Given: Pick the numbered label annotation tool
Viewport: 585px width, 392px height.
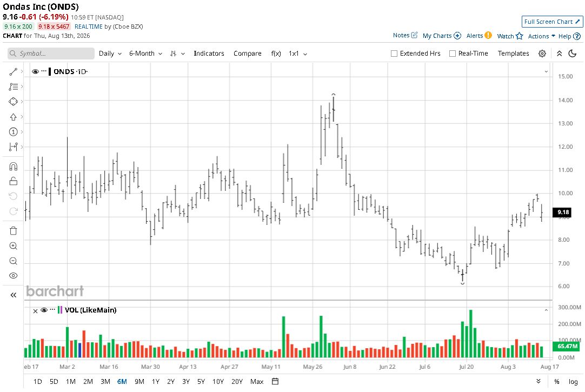Looking at the screenshot, I should point(13,132).
